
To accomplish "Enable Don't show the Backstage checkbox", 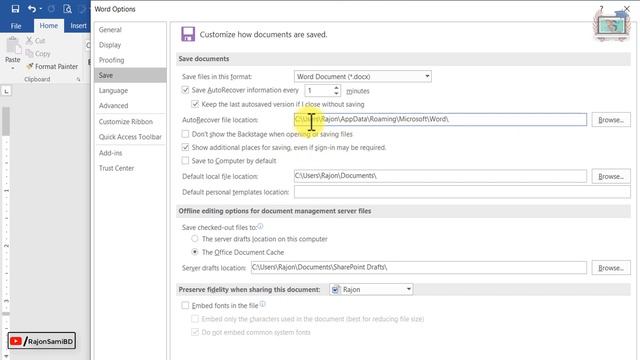I will [x=185, y=134].
